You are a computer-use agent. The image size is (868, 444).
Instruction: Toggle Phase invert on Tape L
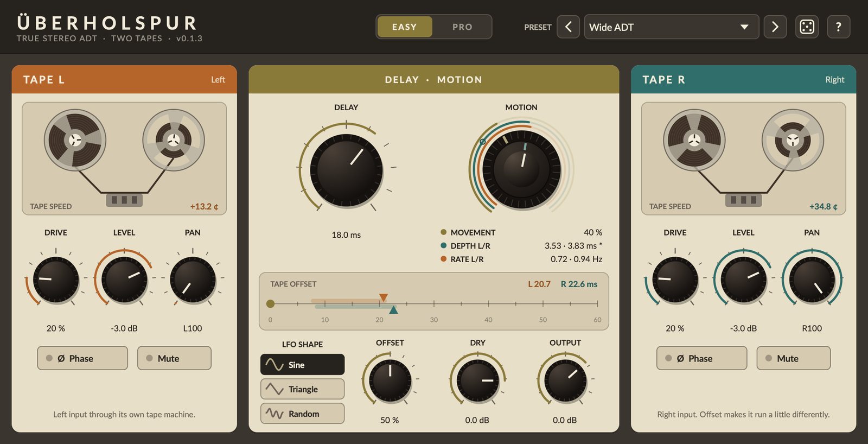click(x=82, y=358)
